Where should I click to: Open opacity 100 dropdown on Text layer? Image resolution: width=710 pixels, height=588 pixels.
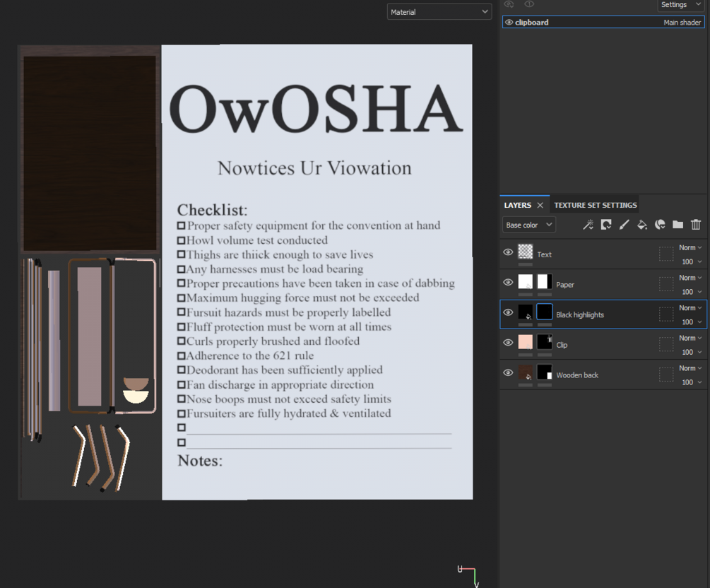pyautogui.click(x=692, y=261)
